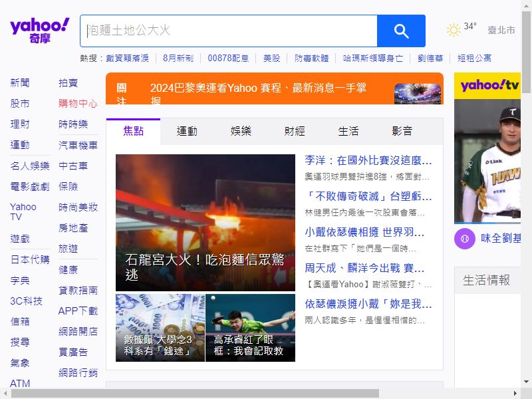Image resolution: width=532 pixels, height=399 pixels.
Task: Open 日本代購 sidebar link
Action: 30,260
